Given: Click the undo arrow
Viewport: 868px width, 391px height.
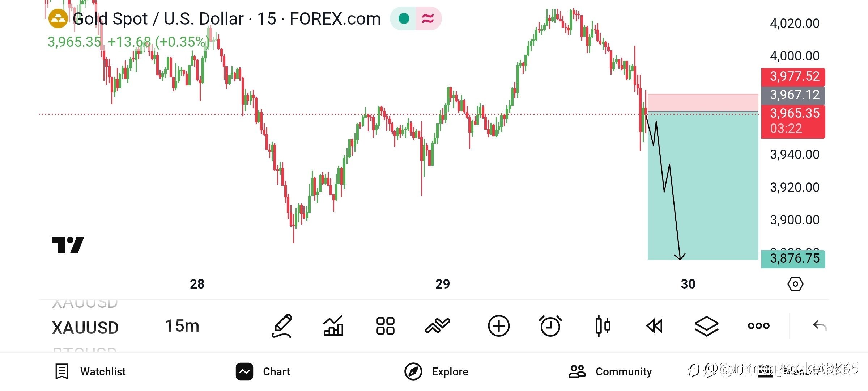Looking at the screenshot, I should [820, 326].
